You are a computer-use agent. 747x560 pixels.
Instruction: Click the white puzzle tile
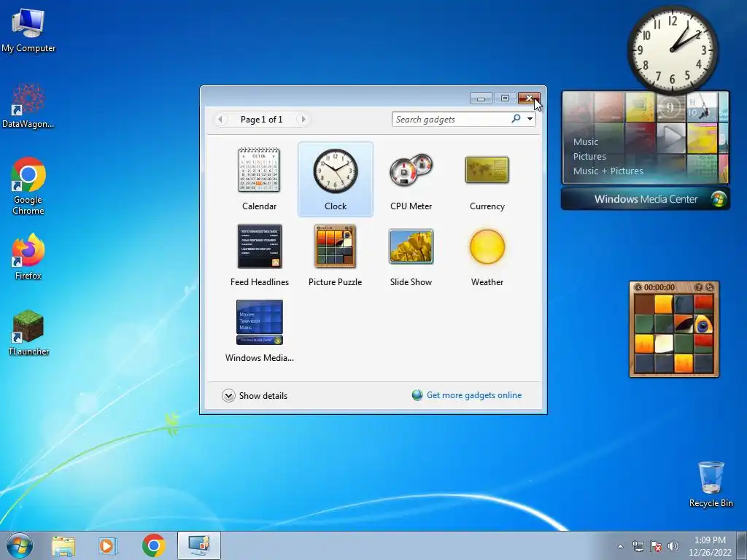(x=664, y=344)
